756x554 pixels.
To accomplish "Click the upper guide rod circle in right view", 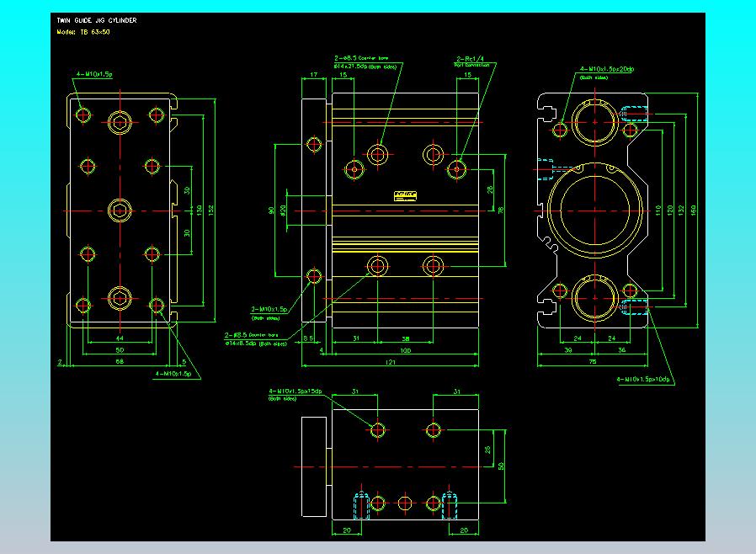I will 596,123.
